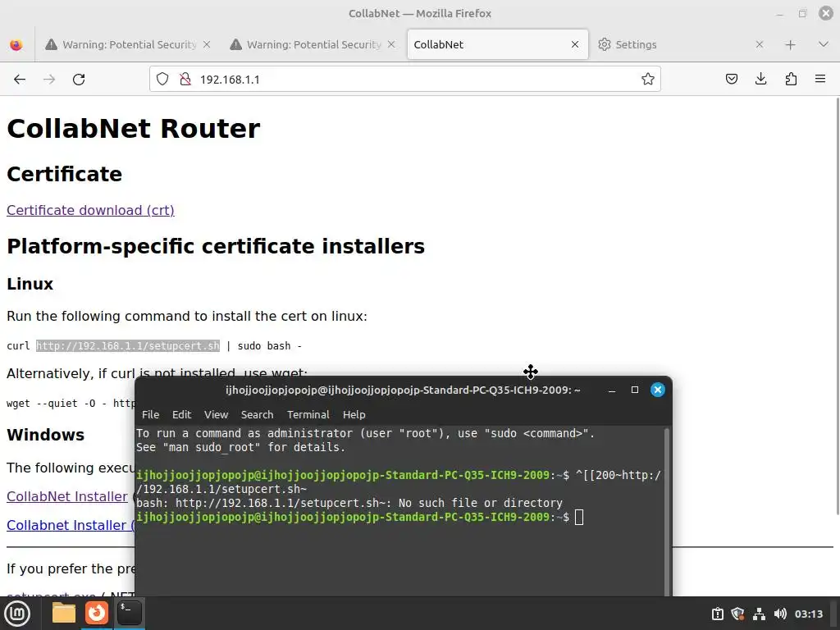Click the terminal prompt cursor line
The height and width of the screenshot is (630, 840).
359,518
